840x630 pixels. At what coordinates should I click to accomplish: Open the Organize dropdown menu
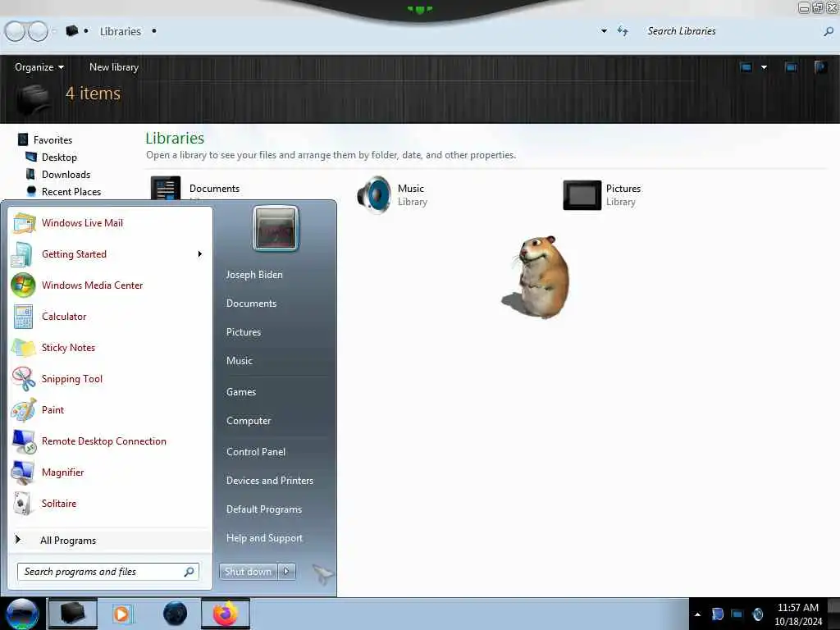[x=39, y=67]
